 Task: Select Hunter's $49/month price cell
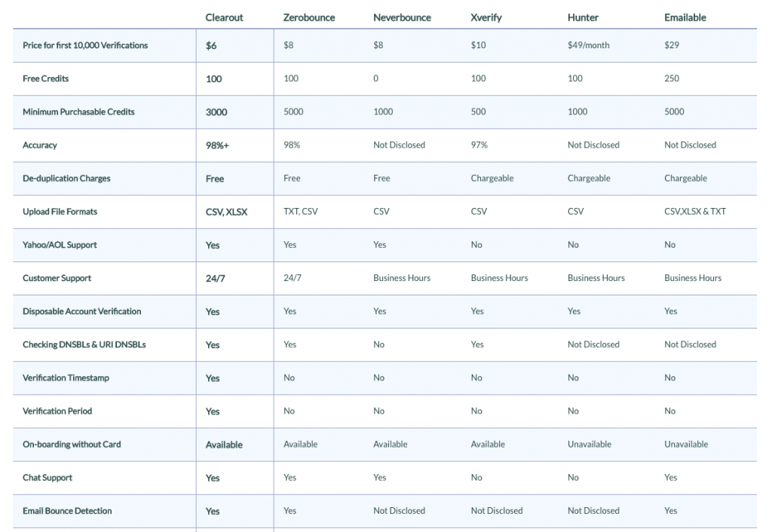588,45
